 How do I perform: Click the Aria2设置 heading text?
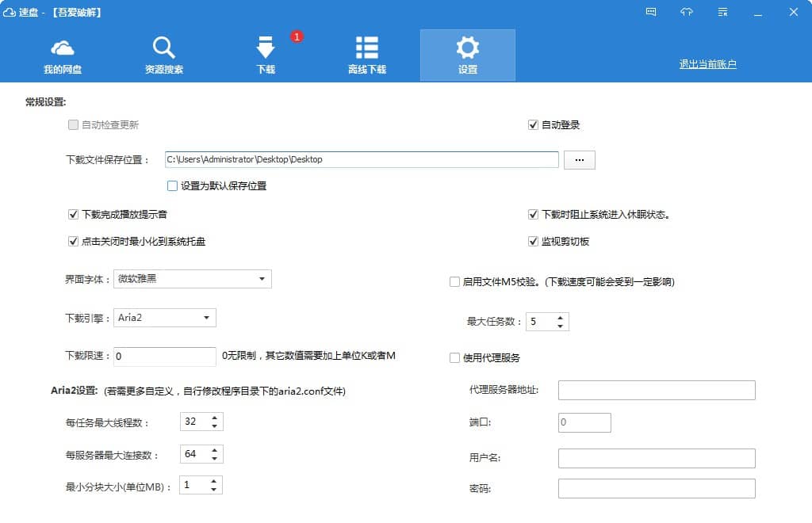coord(74,391)
